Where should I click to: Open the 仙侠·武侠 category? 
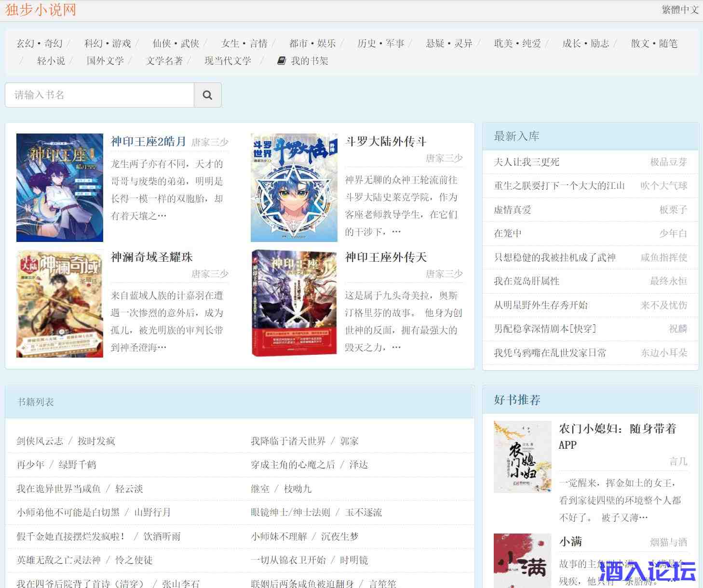176,43
